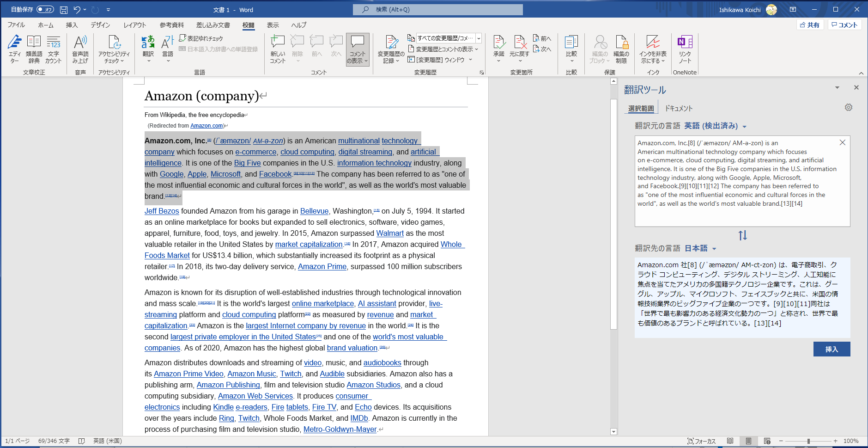Open target language dropdown 日本語
The width and height of the screenshot is (868, 448).
tap(700, 248)
